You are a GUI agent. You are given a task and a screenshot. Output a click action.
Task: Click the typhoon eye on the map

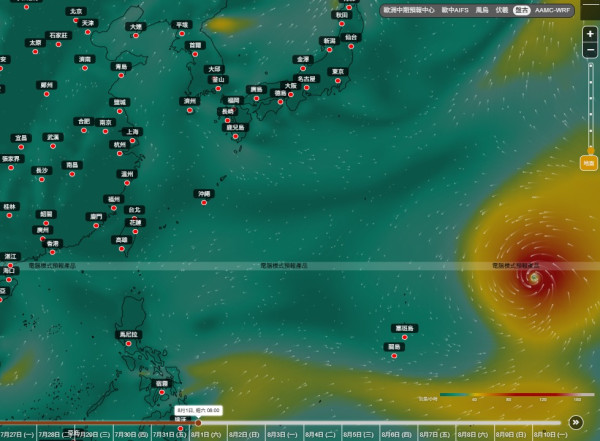click(x=534, y=277)
